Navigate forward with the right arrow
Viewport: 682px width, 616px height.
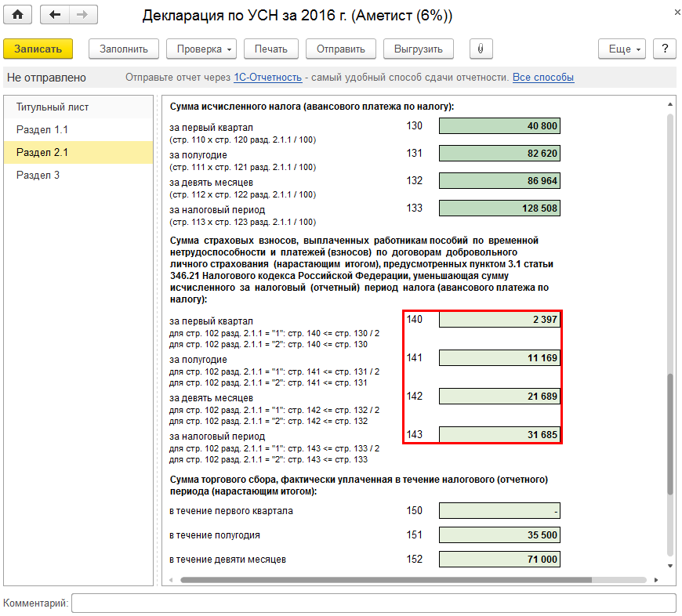(82, 15)
